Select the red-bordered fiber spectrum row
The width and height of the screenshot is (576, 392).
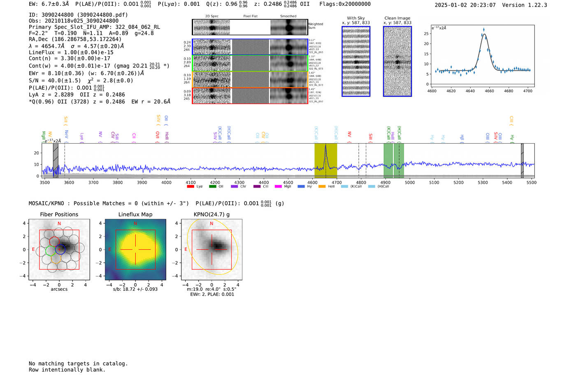click(x=250, y=95)
